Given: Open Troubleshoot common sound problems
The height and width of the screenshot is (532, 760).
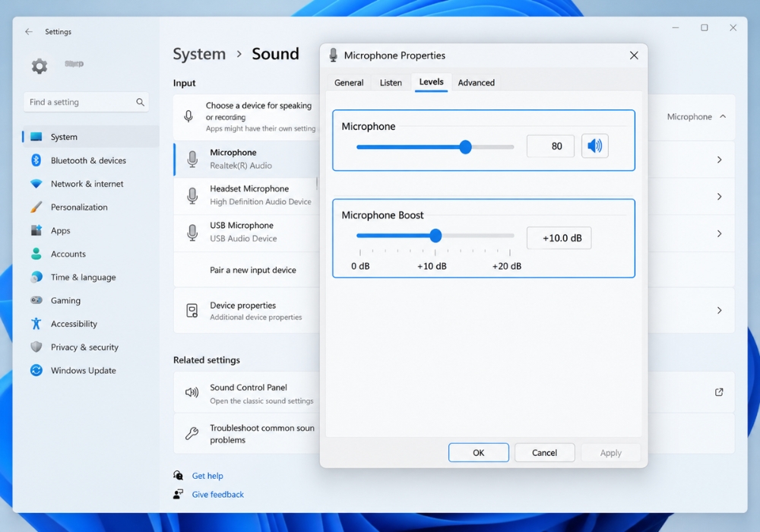Looking at the screenshot, I should (x=246, y=434).
